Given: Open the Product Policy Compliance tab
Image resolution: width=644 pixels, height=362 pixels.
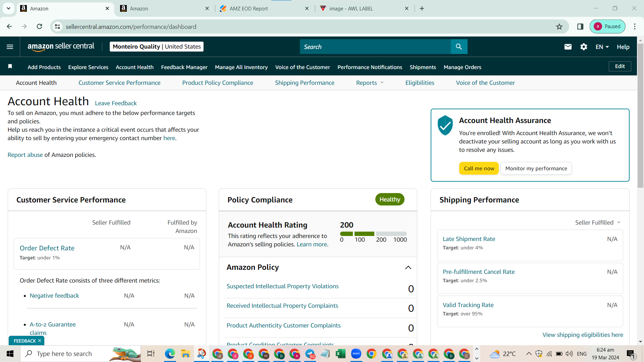Looking at the screenshot, I should tap(218, 83).
